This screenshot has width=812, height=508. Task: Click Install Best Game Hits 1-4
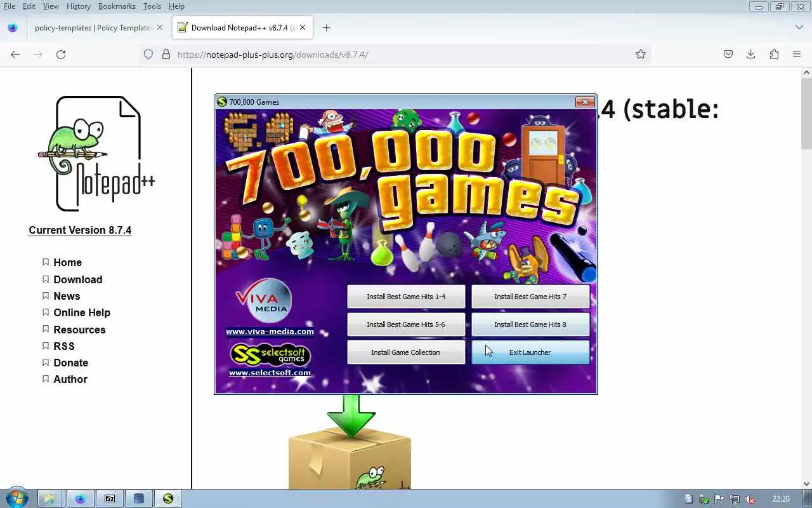point(406,297)
